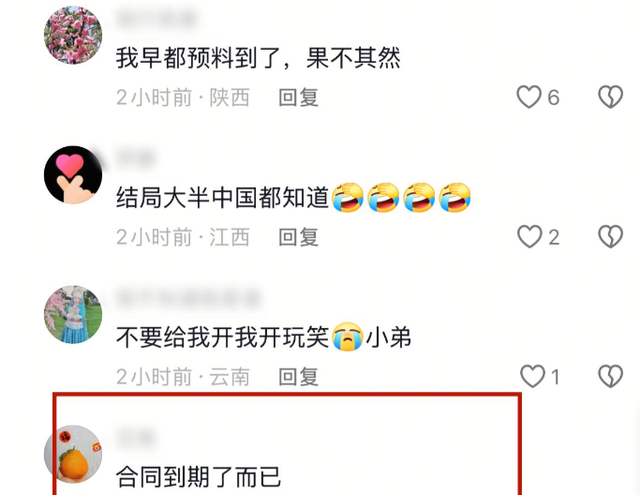Dislike the 不要给我开玩笑 comment

click(611, 376)
